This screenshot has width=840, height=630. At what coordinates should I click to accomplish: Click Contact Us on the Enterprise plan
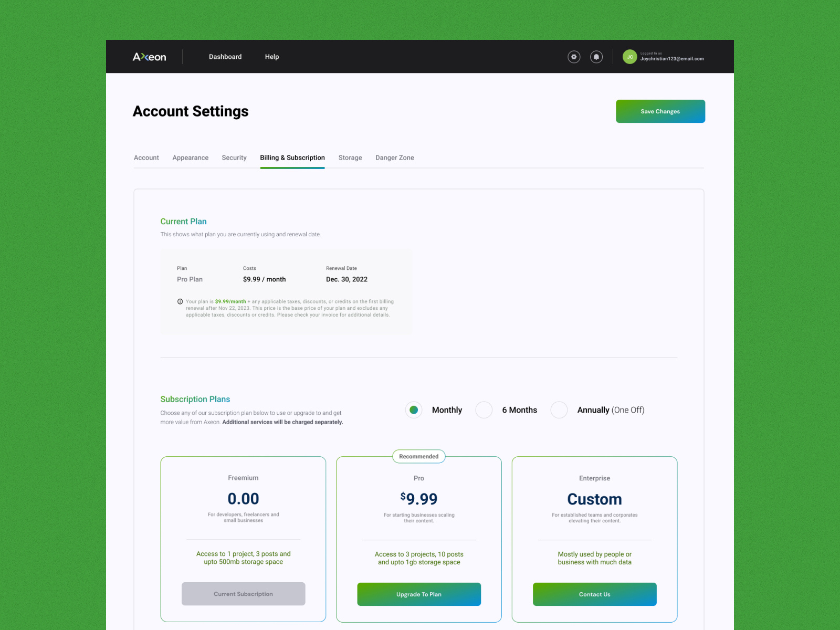(x=594, y=594)
